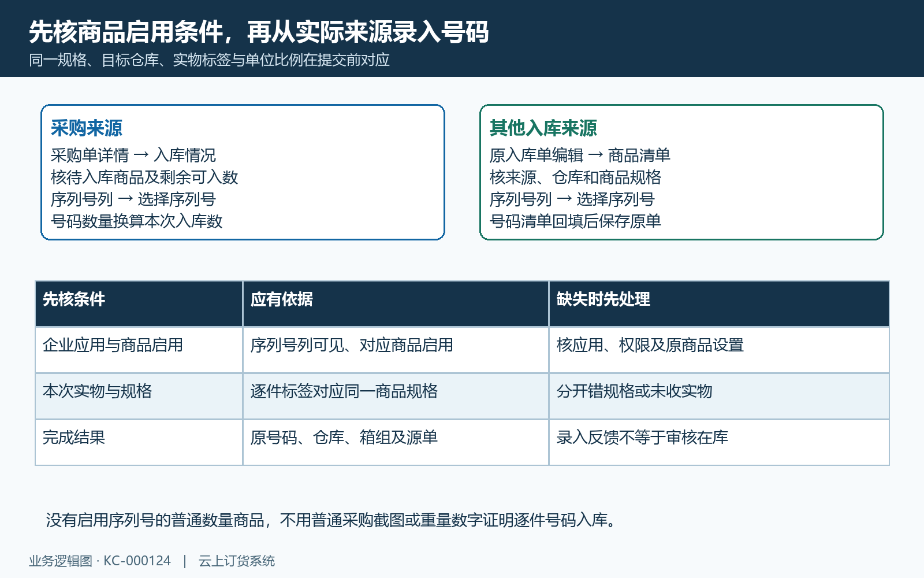Select the cell 企业应用与商品启用
924x578 pixels.
(x=139, y=350)
